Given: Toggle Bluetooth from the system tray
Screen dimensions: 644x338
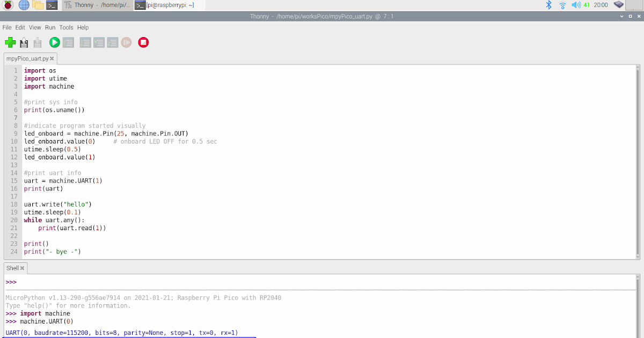Looking at the screenshot, I should coord(548,5).
